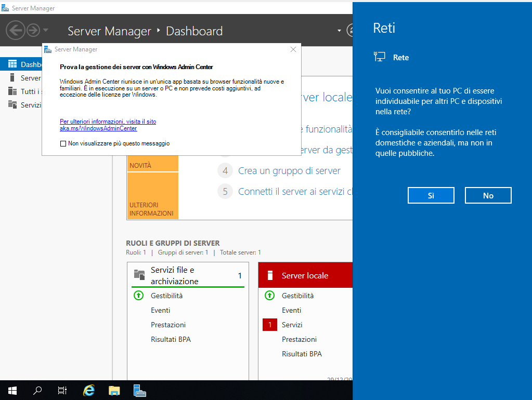The height and width of the screenshot is (400, 532).
Task: Open Prestazioni in Server locale tile
Action: [299, 340]
